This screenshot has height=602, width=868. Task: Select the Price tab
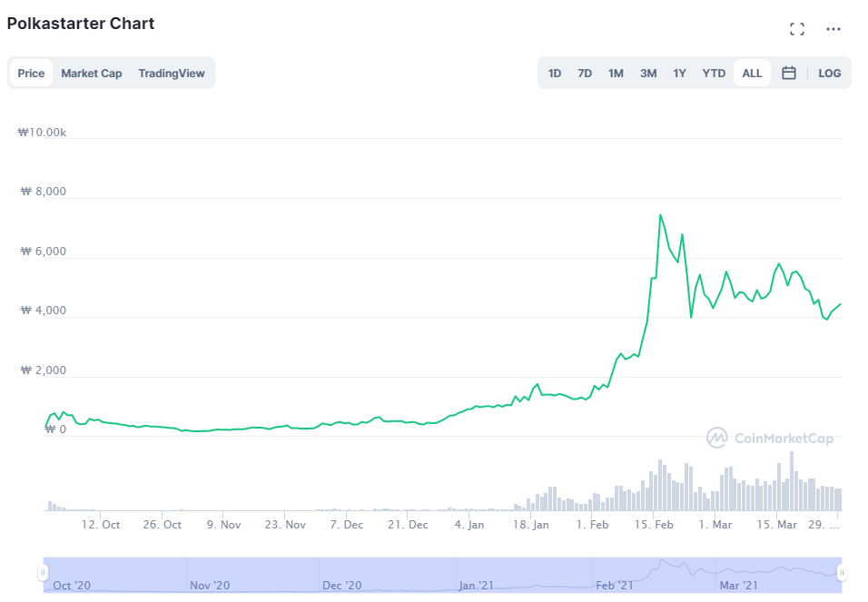(x=31, y=74)
